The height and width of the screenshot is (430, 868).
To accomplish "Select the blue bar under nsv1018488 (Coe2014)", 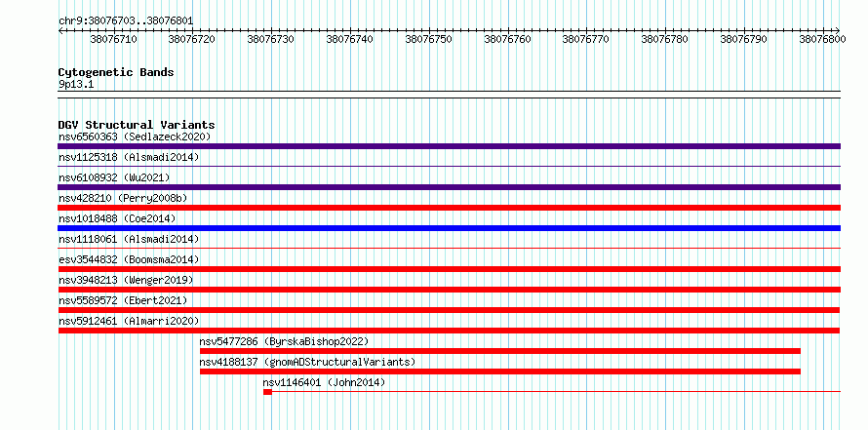I will (449, 228).
